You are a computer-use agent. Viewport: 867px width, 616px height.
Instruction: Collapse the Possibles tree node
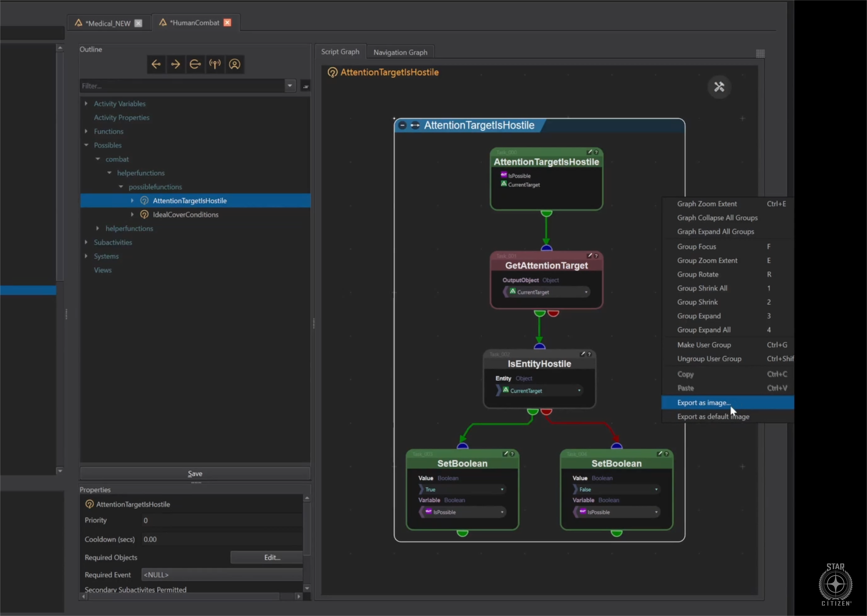(x=86, y=145)
